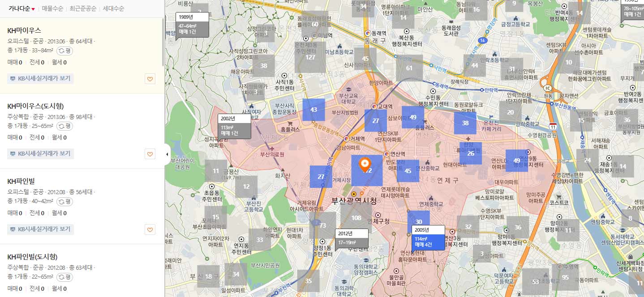
Task: Open KB시세·실거래가 보기 for KH마이우스
Action: click(x=41, y=79)
